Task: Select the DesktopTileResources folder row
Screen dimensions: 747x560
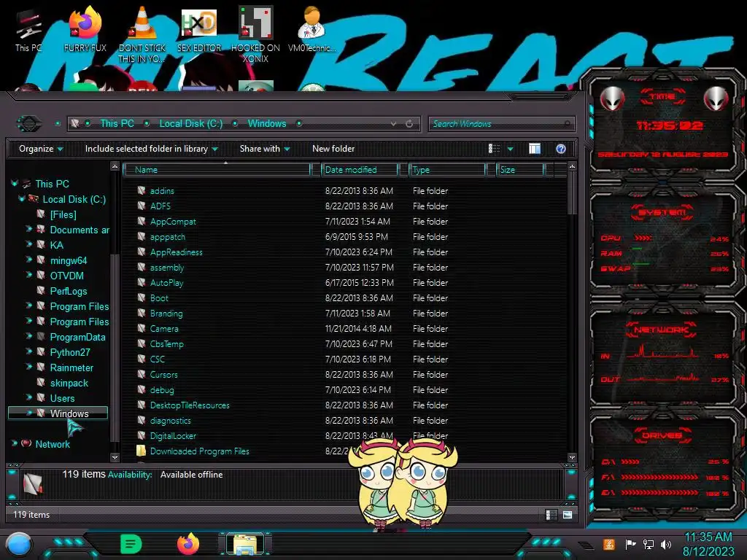Action: (345, 405)
